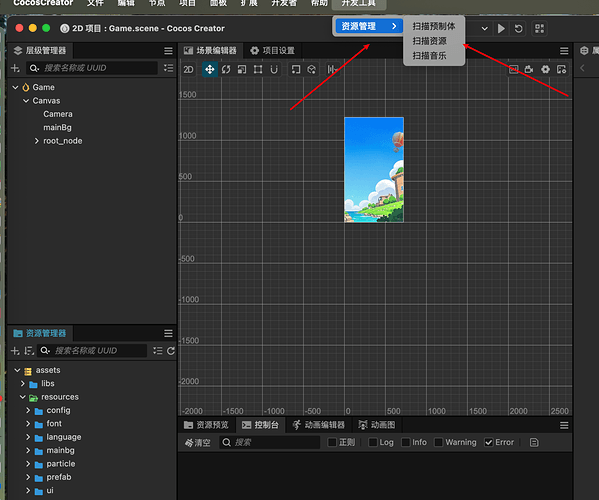Click the refresh preview icon
This screenshot has height=500, width=599.
coord(518,29)
